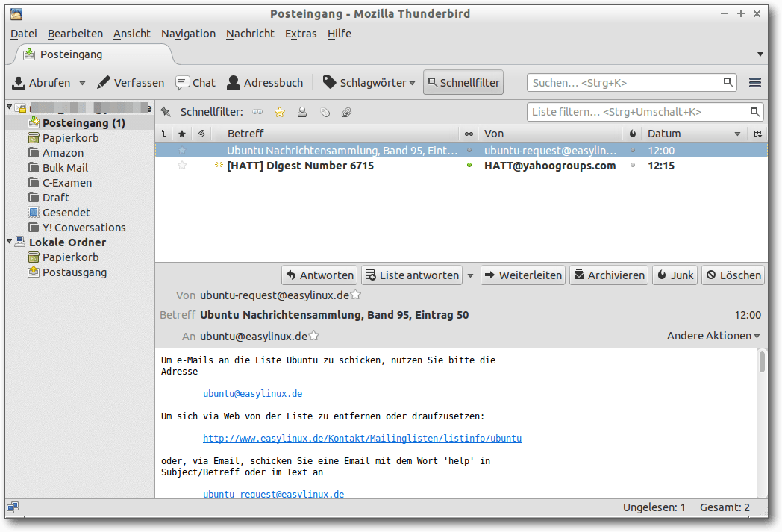Sort by junk status column header
Screen dimensions: 782x532
(x=633, y=134)
